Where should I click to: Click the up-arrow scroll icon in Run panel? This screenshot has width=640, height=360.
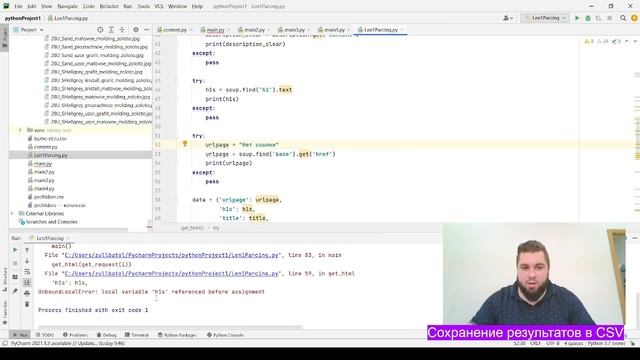coord(27,249)
